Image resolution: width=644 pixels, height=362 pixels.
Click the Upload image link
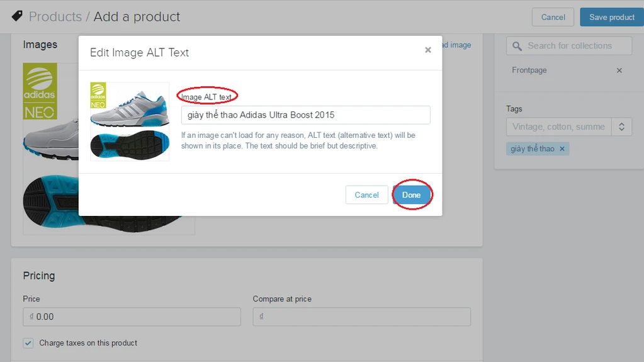point(457,45)
